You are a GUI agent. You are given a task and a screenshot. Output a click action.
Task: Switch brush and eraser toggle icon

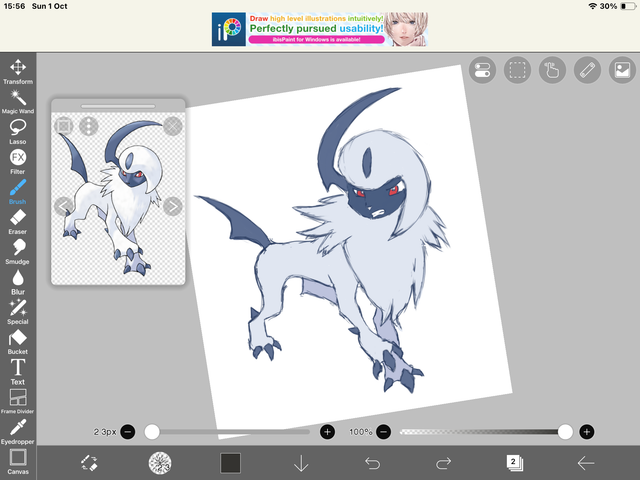tap(89, 463)
